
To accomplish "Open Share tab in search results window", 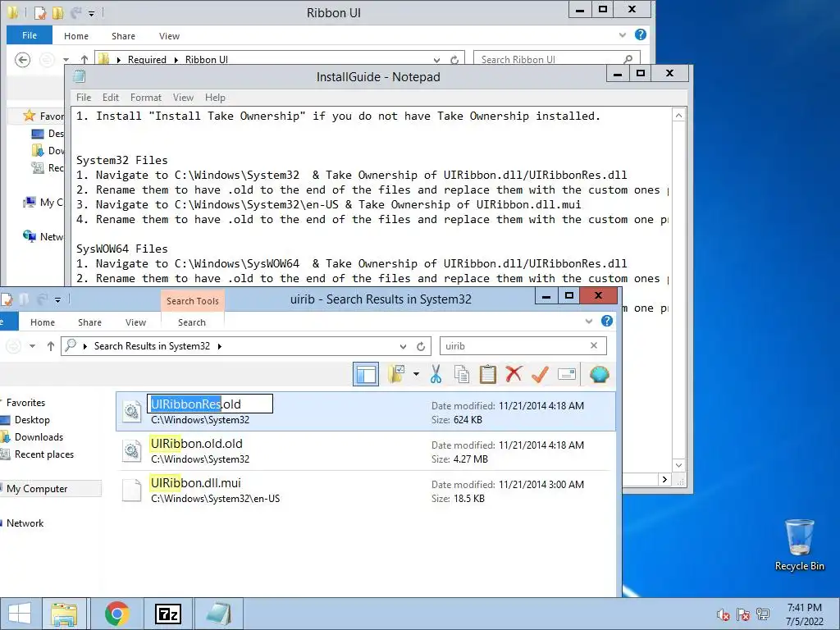I will [89, 322].
